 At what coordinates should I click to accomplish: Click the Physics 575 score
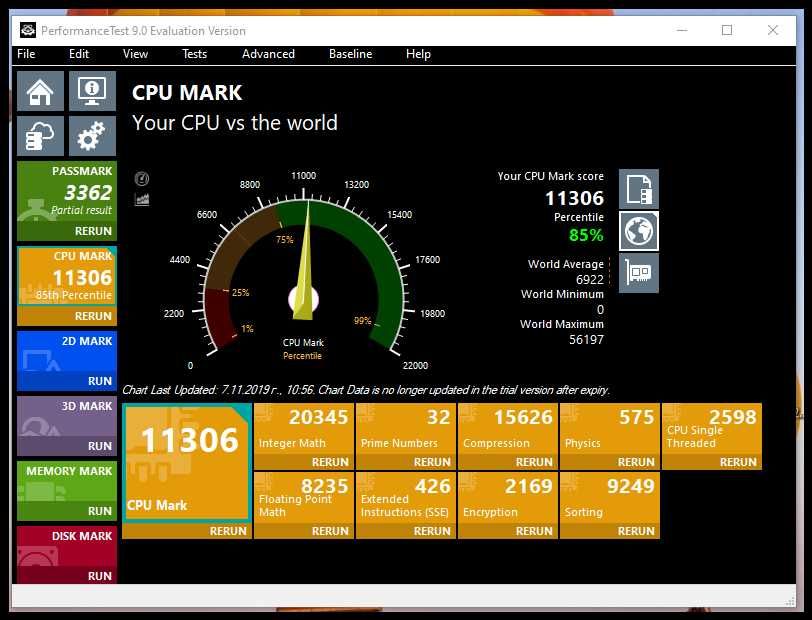click(637, 417)
